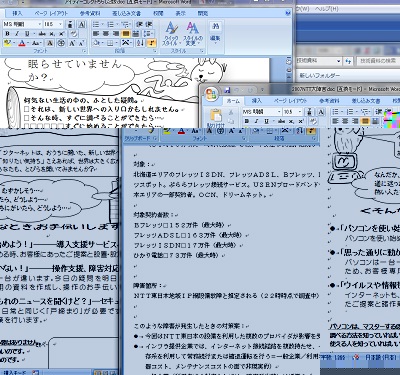Save the document from the Quick Access Toolbar
The image size is (400, 375).
tap(227, 90)
